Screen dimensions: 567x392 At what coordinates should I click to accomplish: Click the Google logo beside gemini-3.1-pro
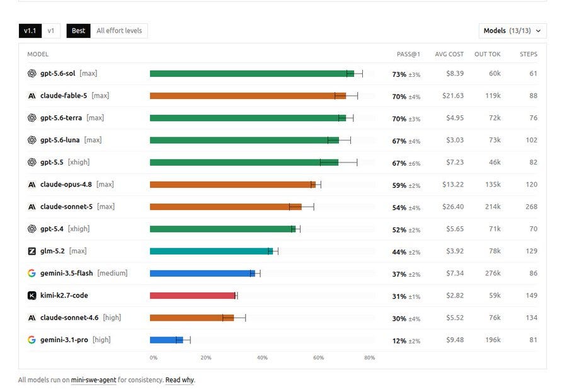[32, 340]
